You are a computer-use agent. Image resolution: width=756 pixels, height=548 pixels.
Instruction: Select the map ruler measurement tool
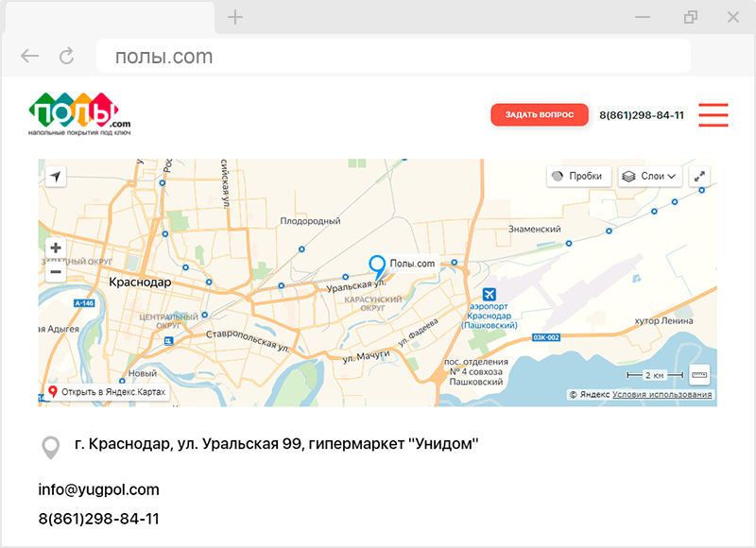coord(699,375)
